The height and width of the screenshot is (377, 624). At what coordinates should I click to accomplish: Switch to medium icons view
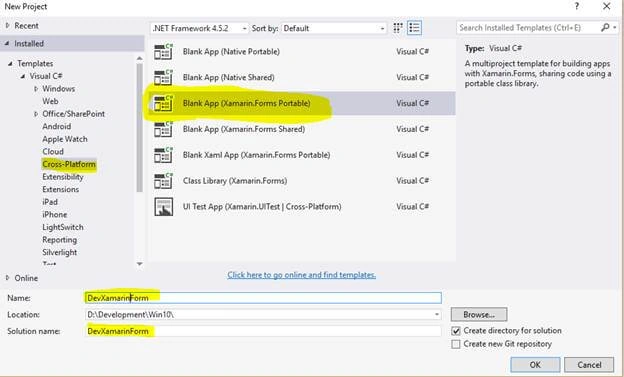(398, 28)
